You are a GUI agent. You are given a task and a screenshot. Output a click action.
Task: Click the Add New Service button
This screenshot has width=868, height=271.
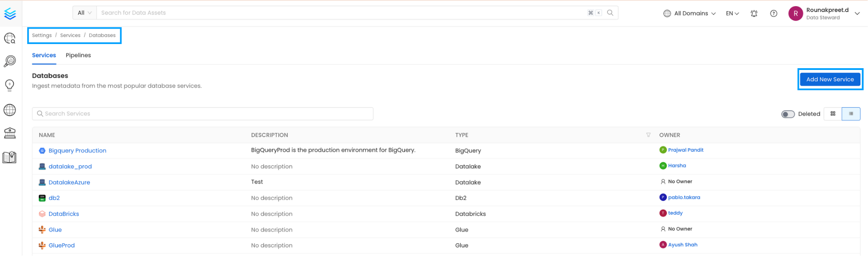(830, 80)
